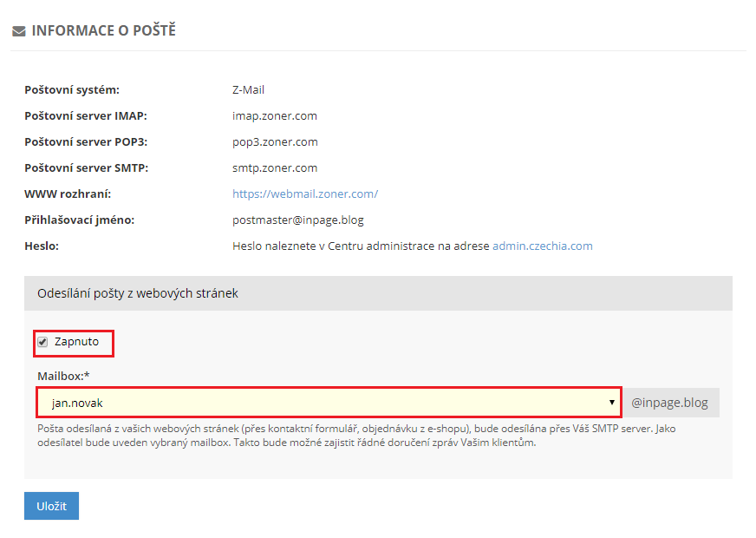Open the Mailbox dropdown showing jan.novak
The width and height of the screenshot is (756, 538).
click(x=329, y=403)
